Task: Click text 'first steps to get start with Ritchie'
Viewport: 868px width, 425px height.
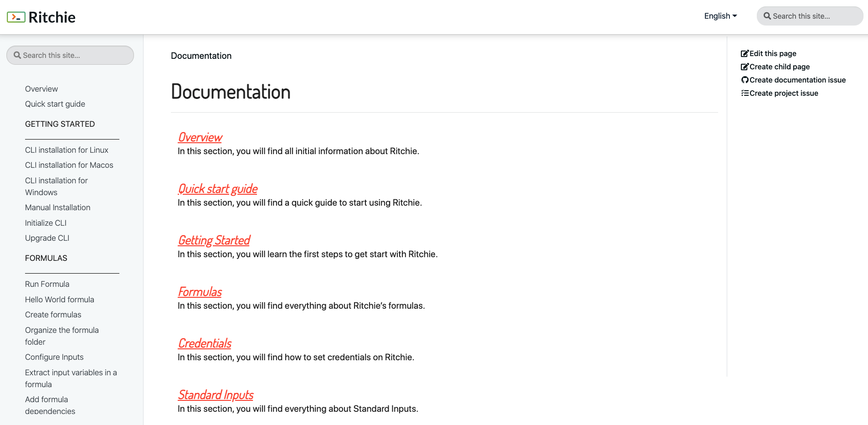Action: [370, 254]
